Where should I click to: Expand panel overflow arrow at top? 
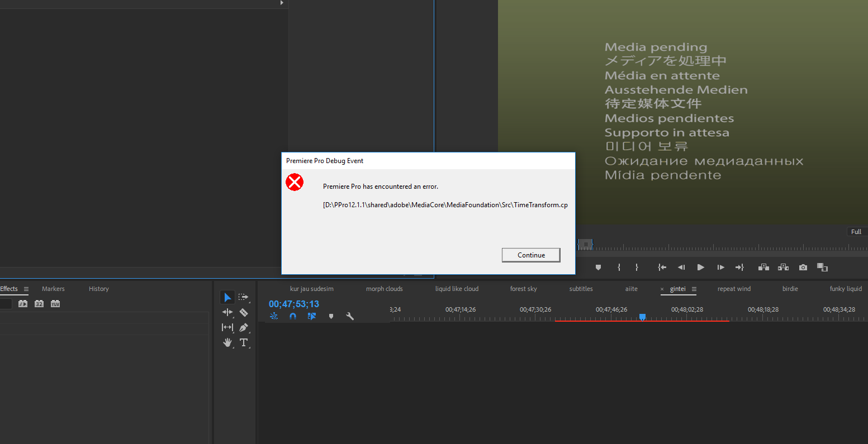pos(282,3)
